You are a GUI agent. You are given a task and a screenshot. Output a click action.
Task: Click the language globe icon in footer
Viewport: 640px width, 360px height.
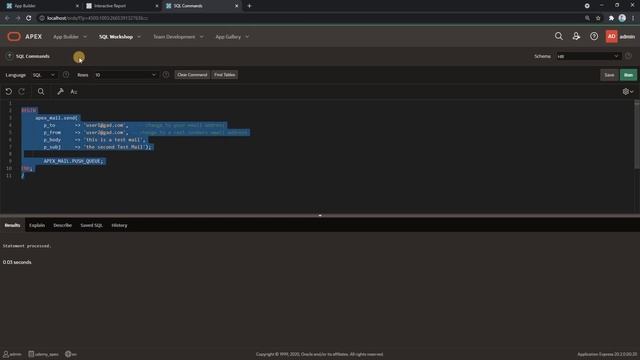(x=68, y=354)
